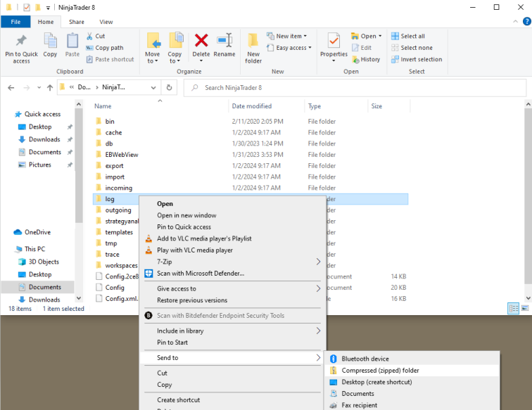Choose Open in new window
Screen dimensions: 532x410
pyautogui.click(x=232, y=215)
